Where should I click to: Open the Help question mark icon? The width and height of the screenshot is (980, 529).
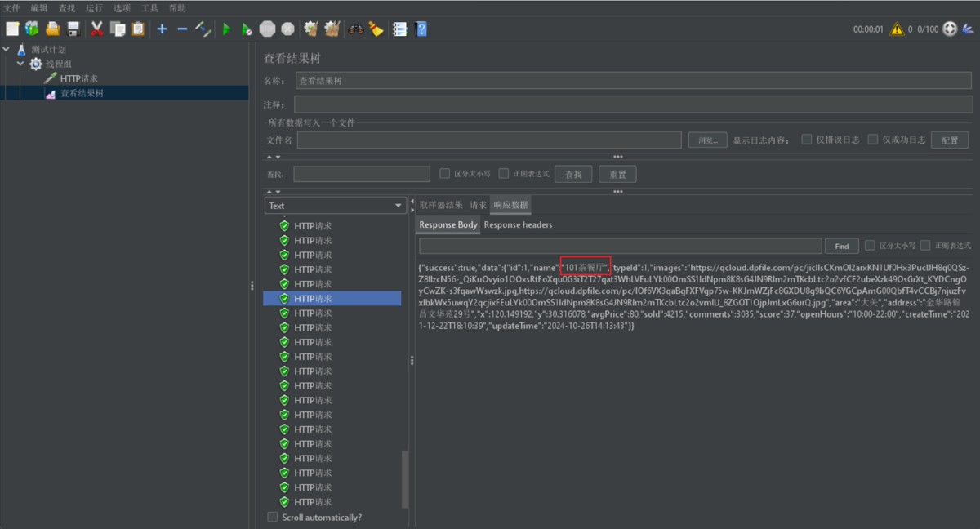point(421,29)
